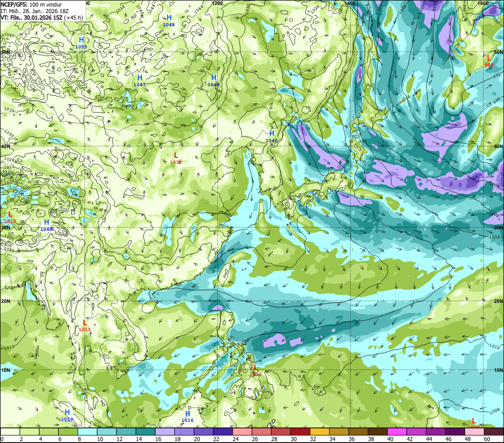Click the pale 0–2 legend swatch
The height and width of the screenshot is (443, 504).
click(10, 431)
